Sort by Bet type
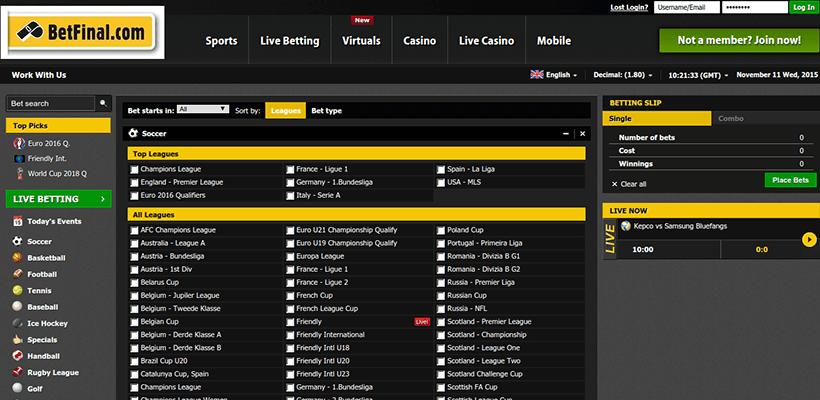This screenshot has width=820, height=400. (327, 111)
